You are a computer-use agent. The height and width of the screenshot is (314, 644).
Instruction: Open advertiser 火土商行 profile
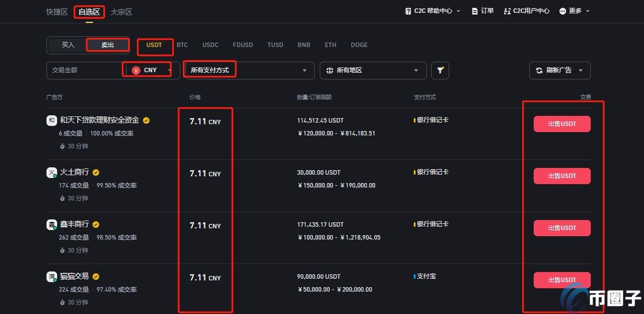(x=74, y=172)
